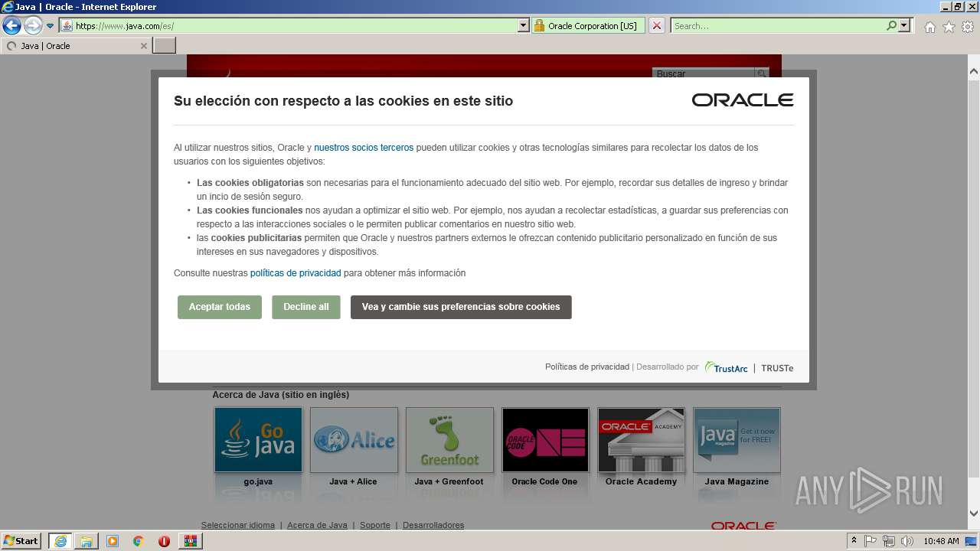Click the java.com address bar URL
The height and width of the screenshot is (551, 980).
pyautogui.click(x=125, y=26)
